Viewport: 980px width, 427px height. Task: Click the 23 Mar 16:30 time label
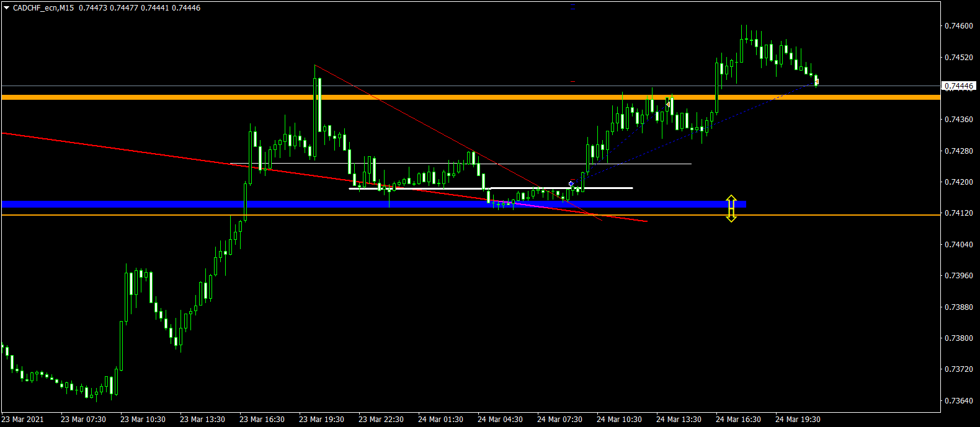tap(262, 420)
